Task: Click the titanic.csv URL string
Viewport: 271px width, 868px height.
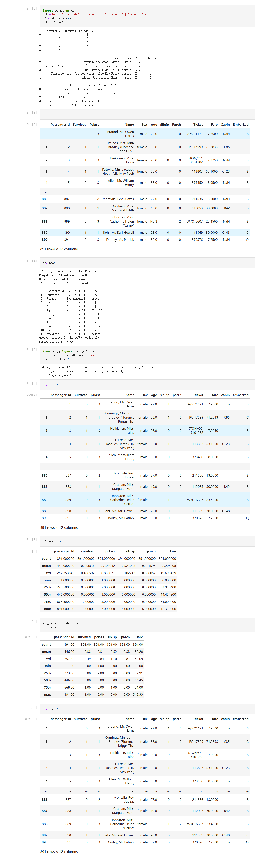Action: (x=111, y=14)
